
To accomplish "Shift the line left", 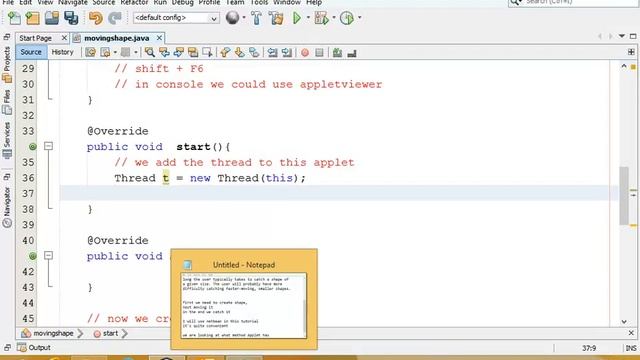I will tap(272, 52).
